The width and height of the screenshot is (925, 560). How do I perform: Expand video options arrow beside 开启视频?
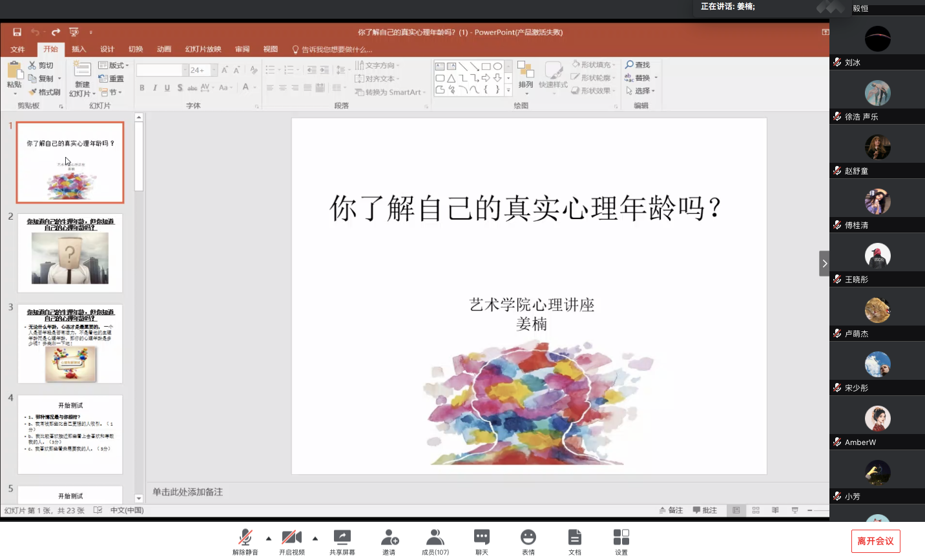(x=315, y=538)
